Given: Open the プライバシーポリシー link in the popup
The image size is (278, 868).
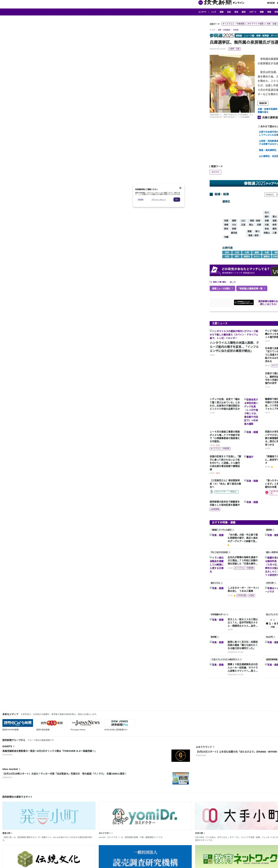Looking at the screenshot, I should click(x=159, y=199).
